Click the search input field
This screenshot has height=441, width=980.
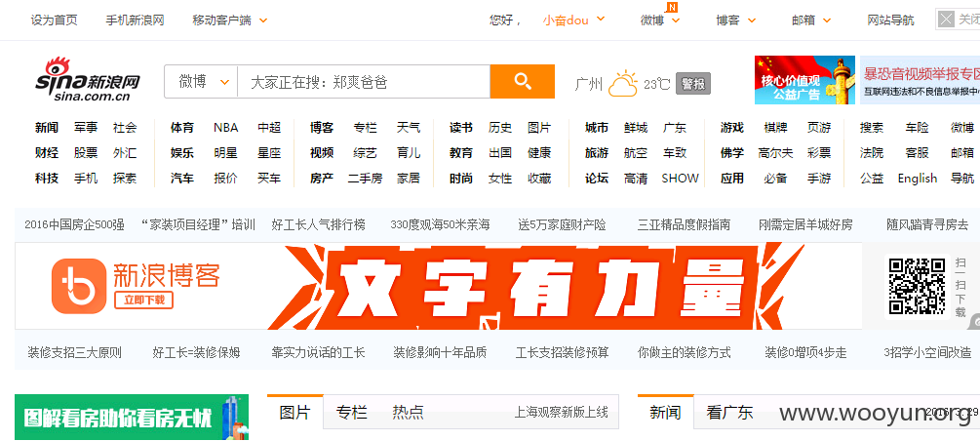coord(364,82)
